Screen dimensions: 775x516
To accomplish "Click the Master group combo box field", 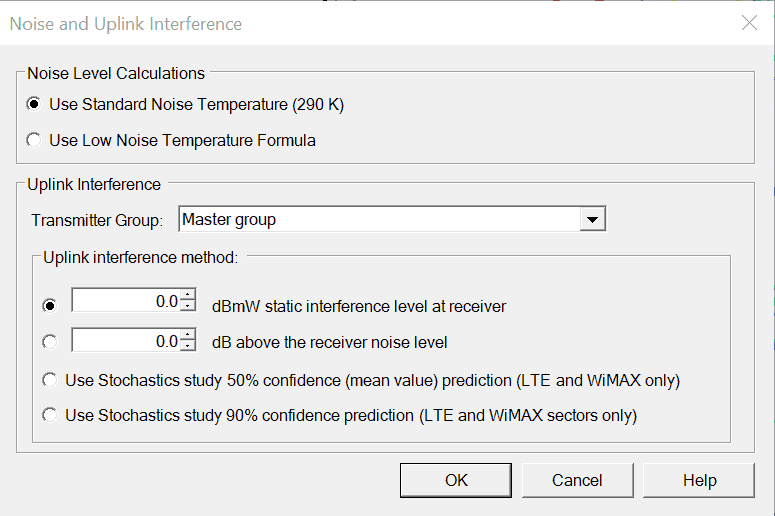I will click(x=379, y=219).
